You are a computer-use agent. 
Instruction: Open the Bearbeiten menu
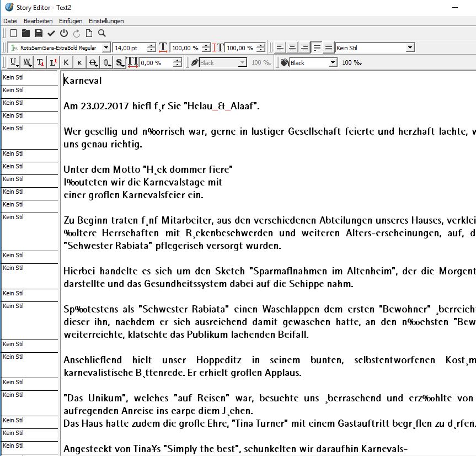coord(38,21)
